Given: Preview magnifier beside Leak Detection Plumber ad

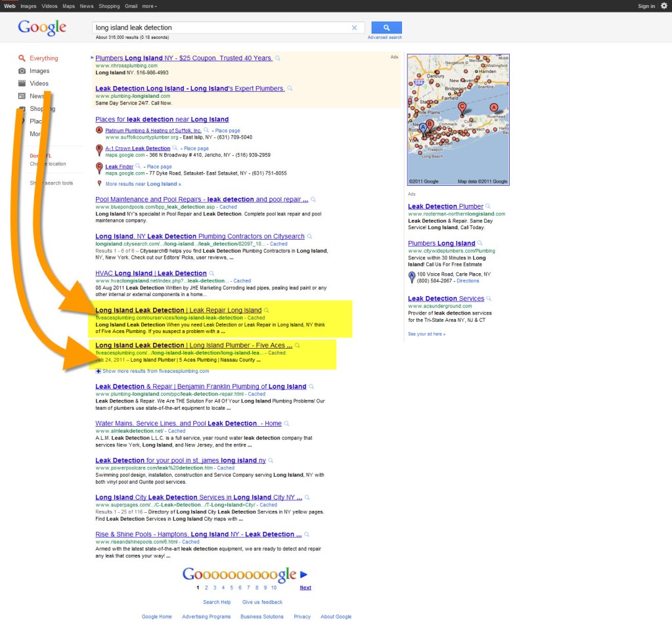Looking at the screenshot, I should tap(488, 206).
